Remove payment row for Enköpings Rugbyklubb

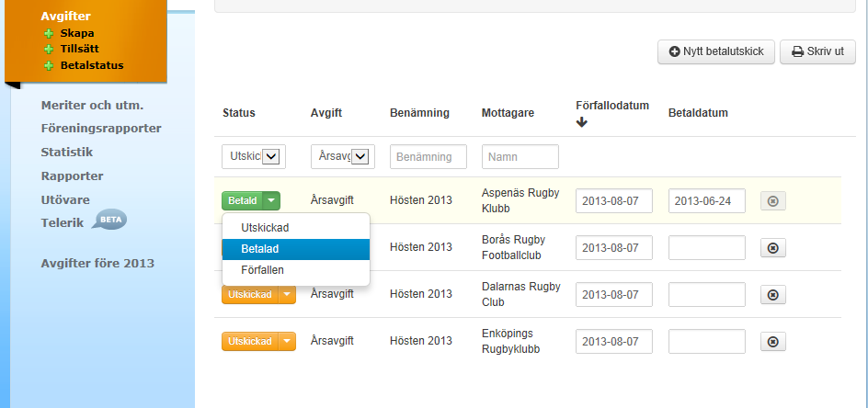[773, 342]
